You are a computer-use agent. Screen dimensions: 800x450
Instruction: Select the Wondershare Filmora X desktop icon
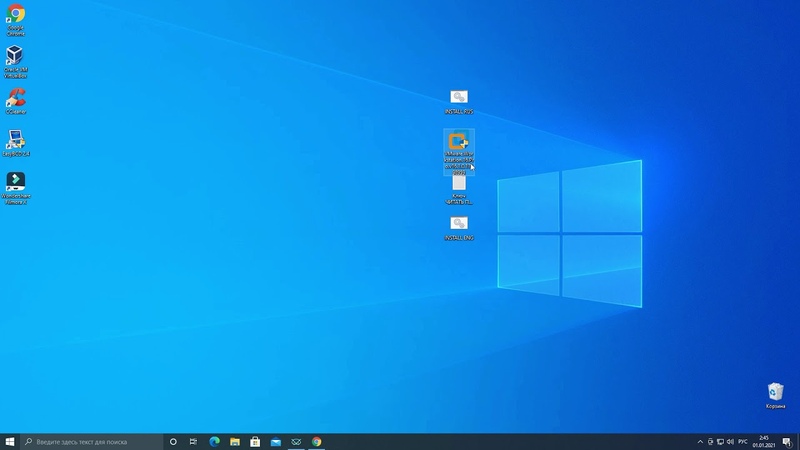[x=15, y=188]
